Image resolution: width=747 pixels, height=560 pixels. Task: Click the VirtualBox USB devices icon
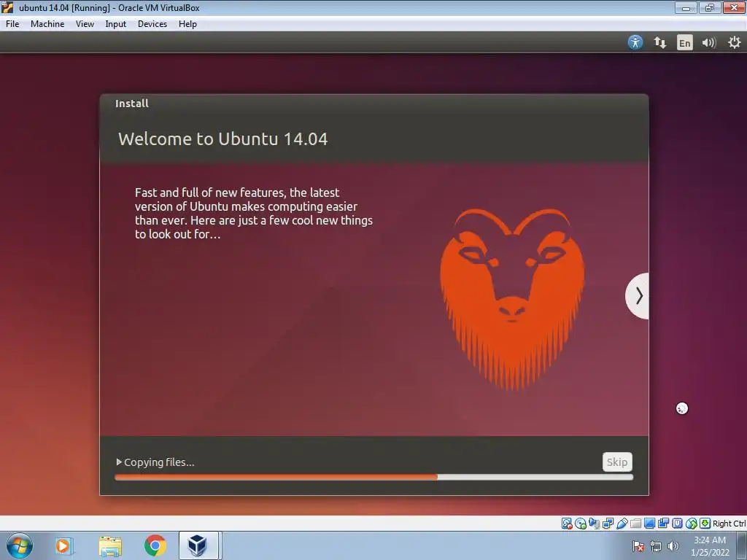[622, 524]
